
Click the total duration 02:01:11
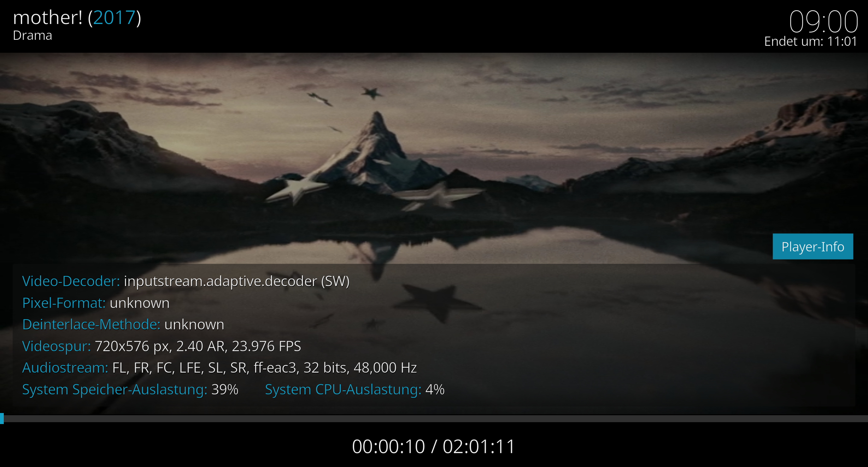(x=479, y=447)
